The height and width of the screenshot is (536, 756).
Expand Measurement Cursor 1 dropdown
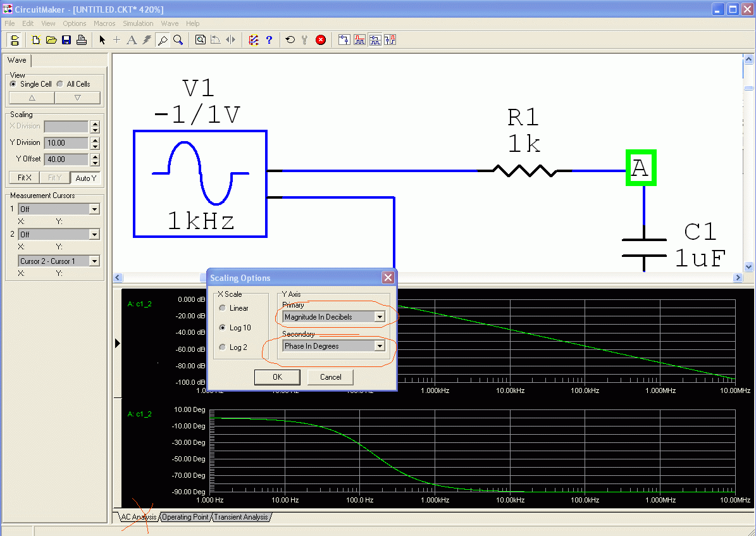click(94, 209)
